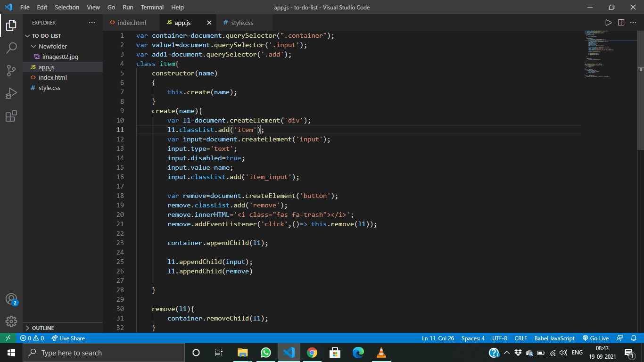The image size is (644, 362).
Task: Open the Run and Debug view
Action: (11, 93)
